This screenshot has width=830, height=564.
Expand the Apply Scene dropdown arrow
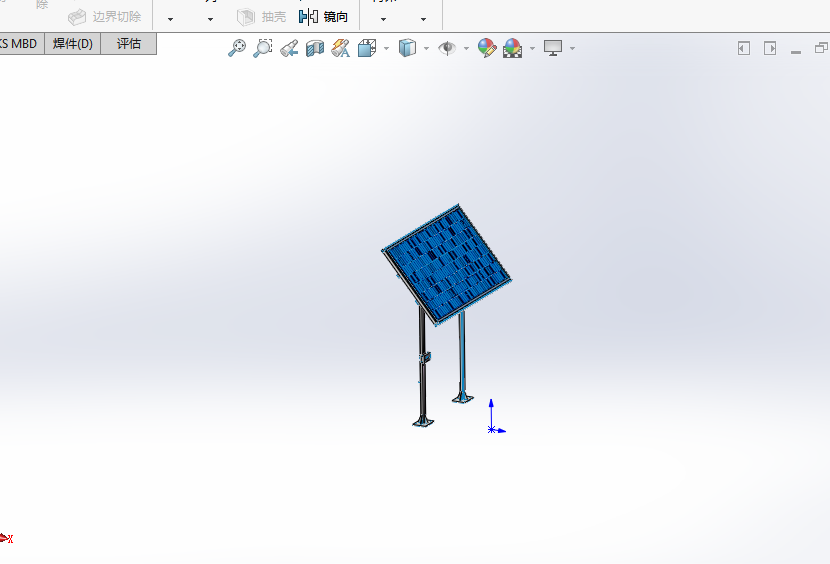[x=532, y=48]
